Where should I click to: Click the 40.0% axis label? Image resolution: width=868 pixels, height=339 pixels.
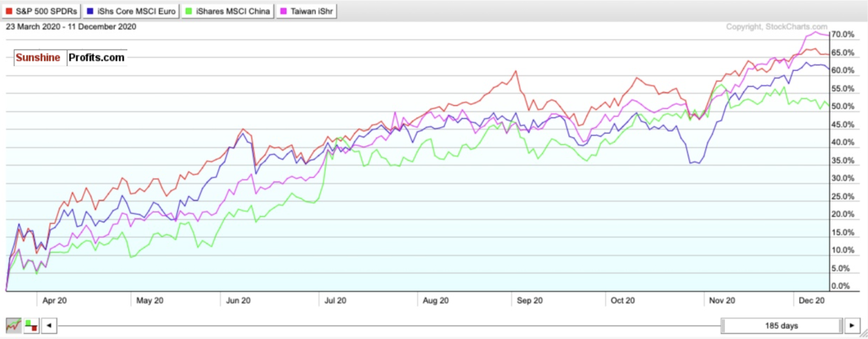pyautogui.click(x=843, y=142)
